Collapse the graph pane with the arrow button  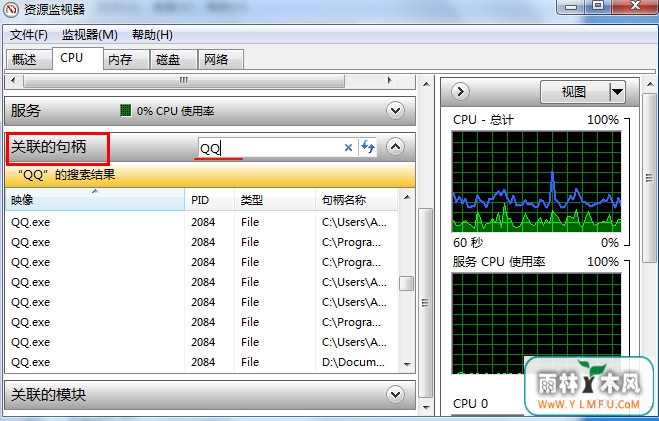point(460,91)
